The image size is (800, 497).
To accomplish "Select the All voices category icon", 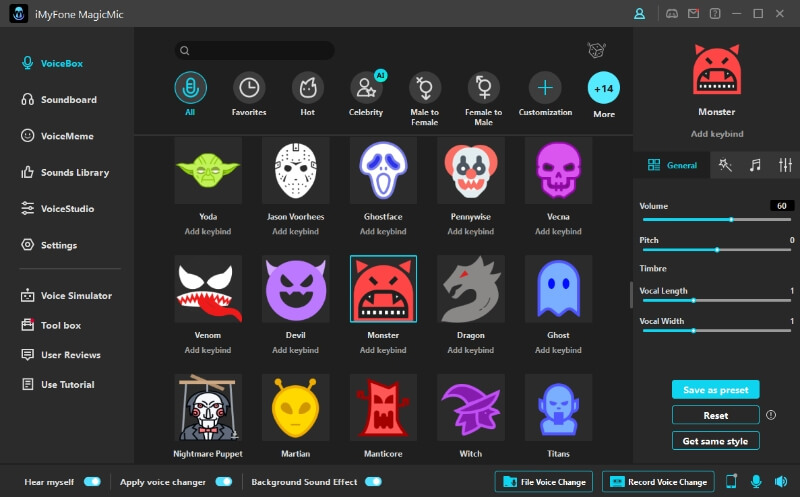I will click(190, 88).
